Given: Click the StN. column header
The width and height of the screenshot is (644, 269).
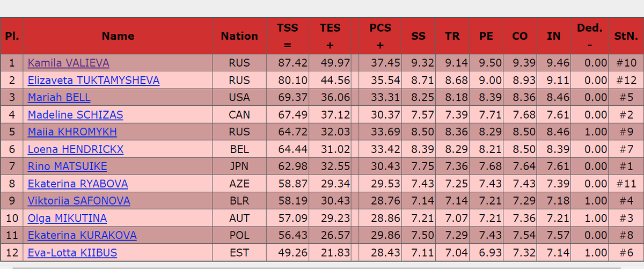Looking at the screenshot, I should point(625,36).
